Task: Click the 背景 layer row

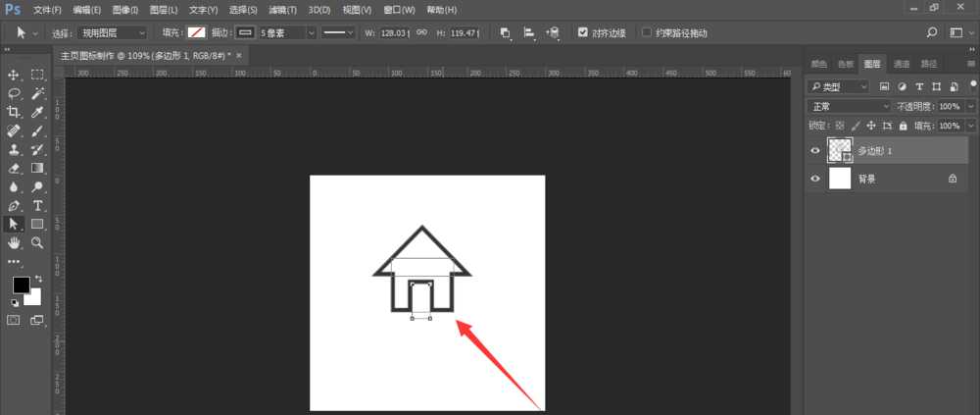Action: click(890, 179)
